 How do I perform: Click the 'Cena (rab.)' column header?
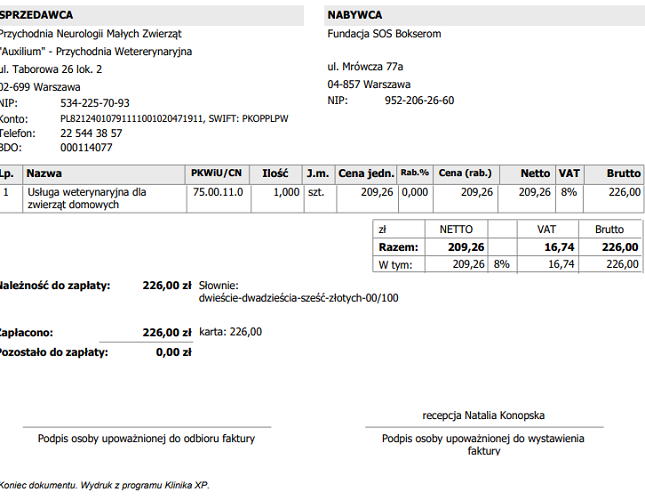465,173
